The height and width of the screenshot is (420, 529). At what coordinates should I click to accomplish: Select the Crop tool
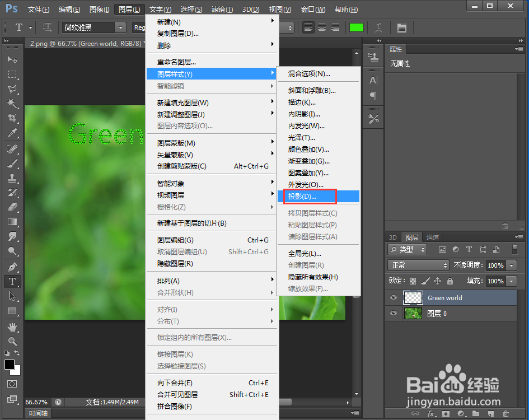(x=12, y=118)
